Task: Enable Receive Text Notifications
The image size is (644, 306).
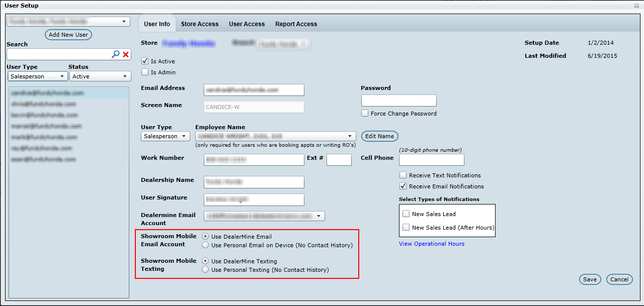Action: coord(403,175)
